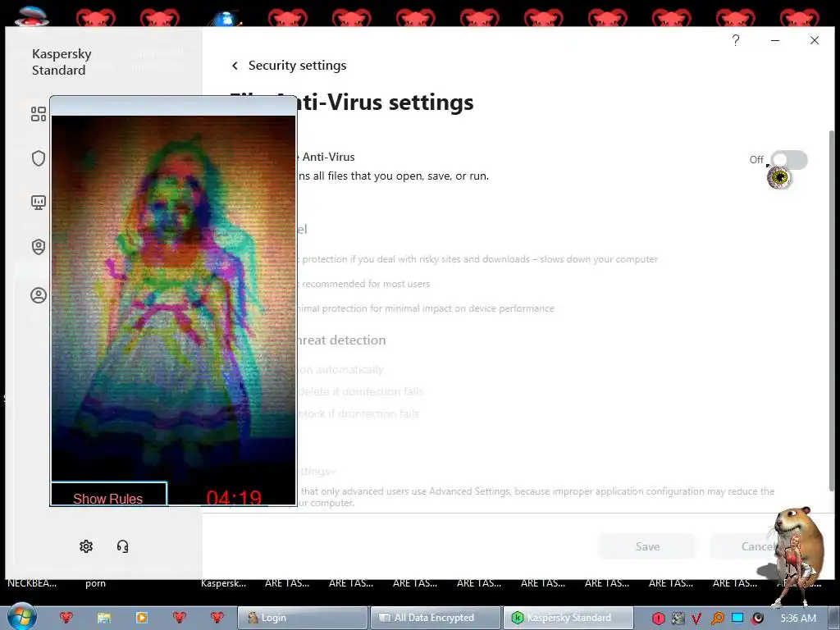Viewport: 840px width, 630px height.
Task: Switch to the Login taskbar window
Action: (x=303, y=618)
